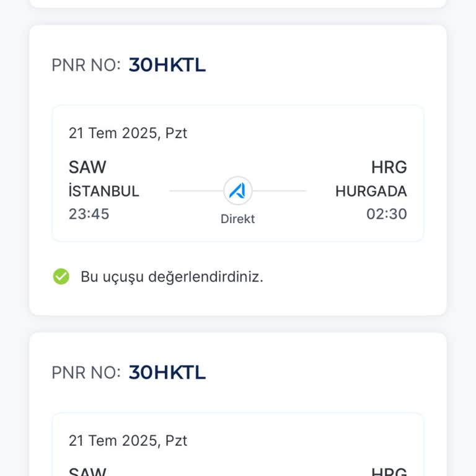Tap the HRG code in the lower cut-off card

click(x=389, y=472)
